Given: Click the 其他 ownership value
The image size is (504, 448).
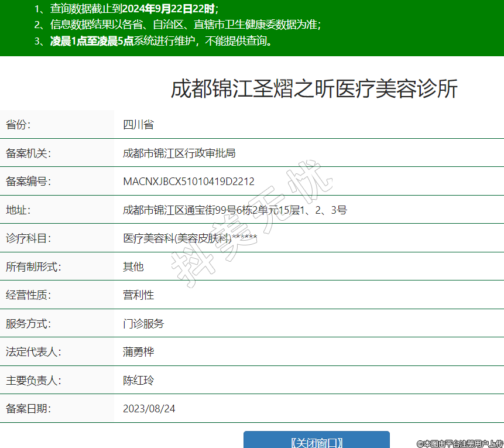Looking at the screenshot, I should point(133,267).
